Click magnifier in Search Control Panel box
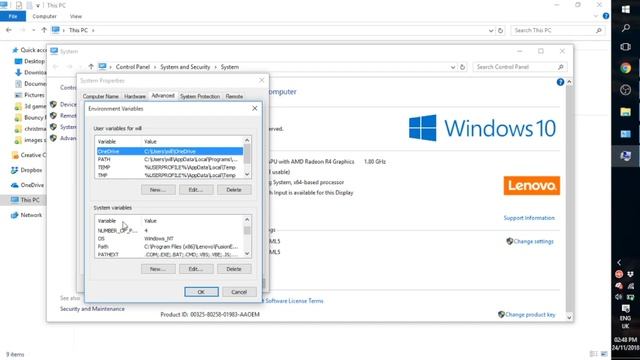This screenshot has height=360, width=640. [561, 67]
